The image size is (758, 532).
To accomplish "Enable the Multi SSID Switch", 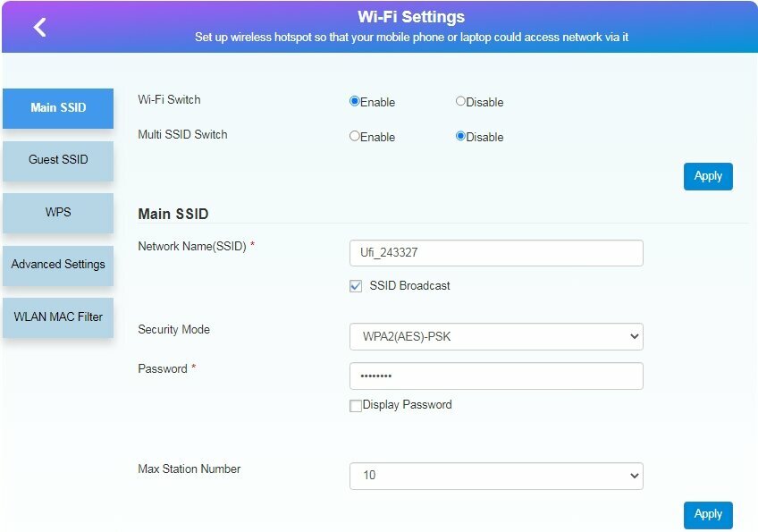I will coord(355,136).
